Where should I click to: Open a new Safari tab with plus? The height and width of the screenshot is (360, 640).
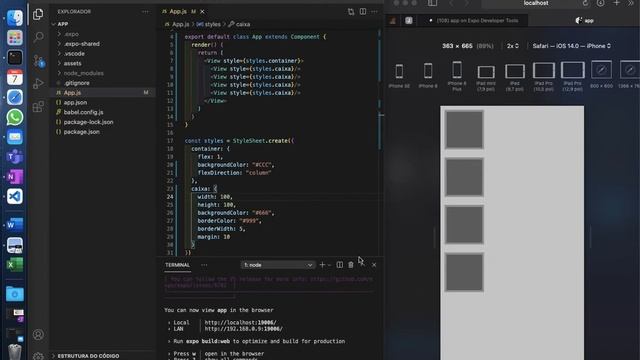(x=616, y=3)
